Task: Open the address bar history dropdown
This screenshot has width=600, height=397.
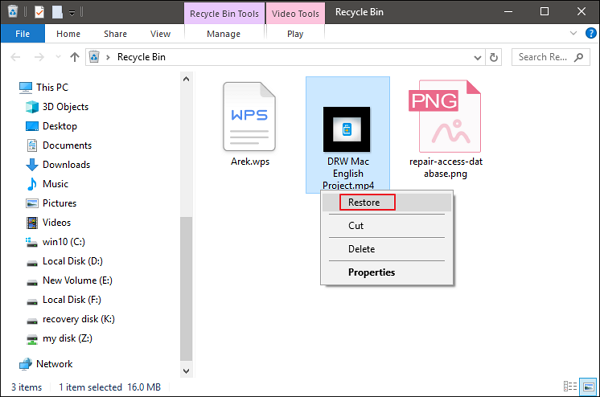Action: 478,58
